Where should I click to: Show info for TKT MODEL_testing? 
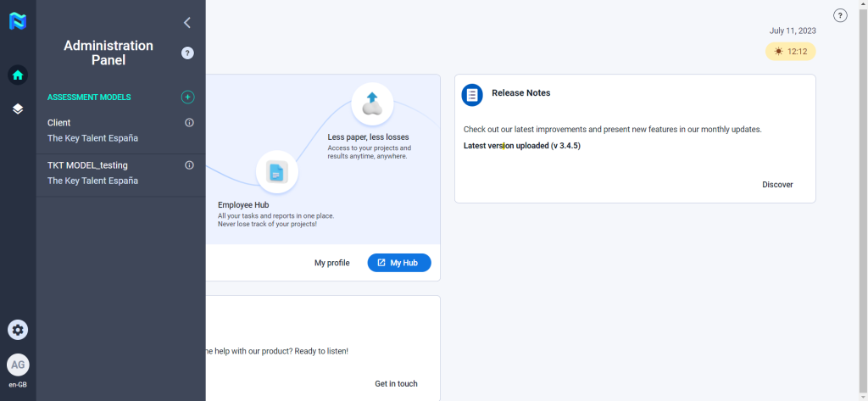pyautogui.click(x=189, y=165)
